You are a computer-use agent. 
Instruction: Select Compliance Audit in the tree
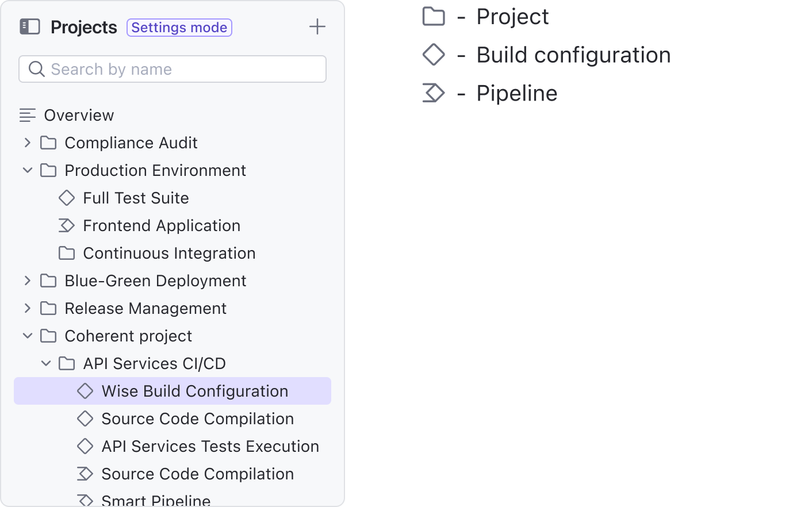(131, 143)
